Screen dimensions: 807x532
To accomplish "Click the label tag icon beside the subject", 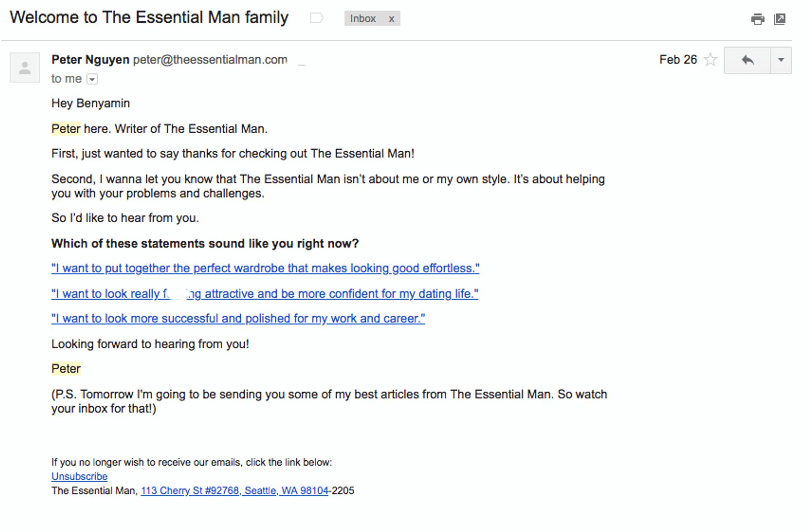I will (316, 18).
